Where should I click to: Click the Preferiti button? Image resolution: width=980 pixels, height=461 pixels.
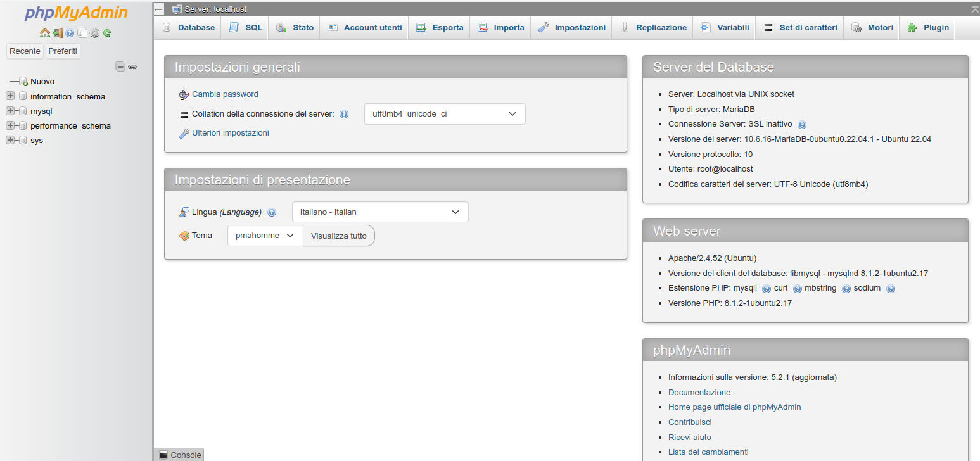(x=63, y=51)
